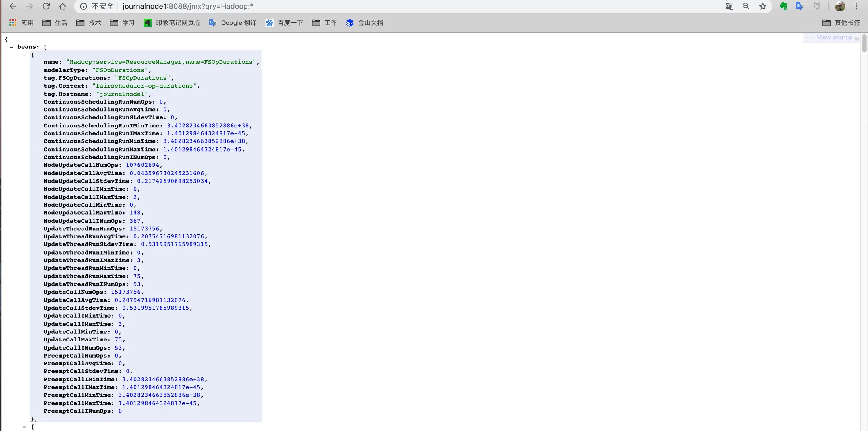This screenshot has width=868, height=431.
Task: Go to the browser home page
Action: click(63, 6)
